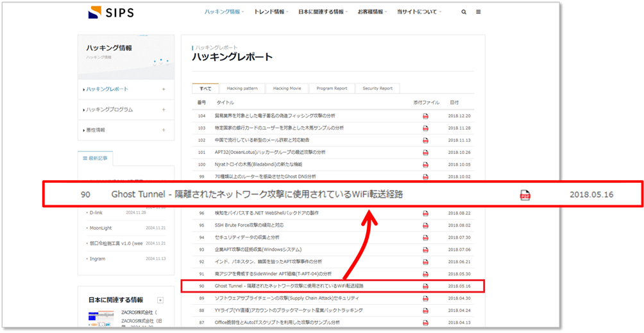Open ハッキングレポート sidebar link
This screenshot has width=644, height=333.
tap(107, 89)
